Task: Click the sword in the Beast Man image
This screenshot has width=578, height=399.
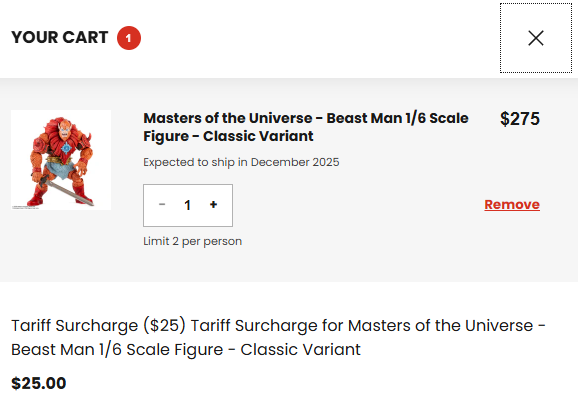Action: point(68,191)
